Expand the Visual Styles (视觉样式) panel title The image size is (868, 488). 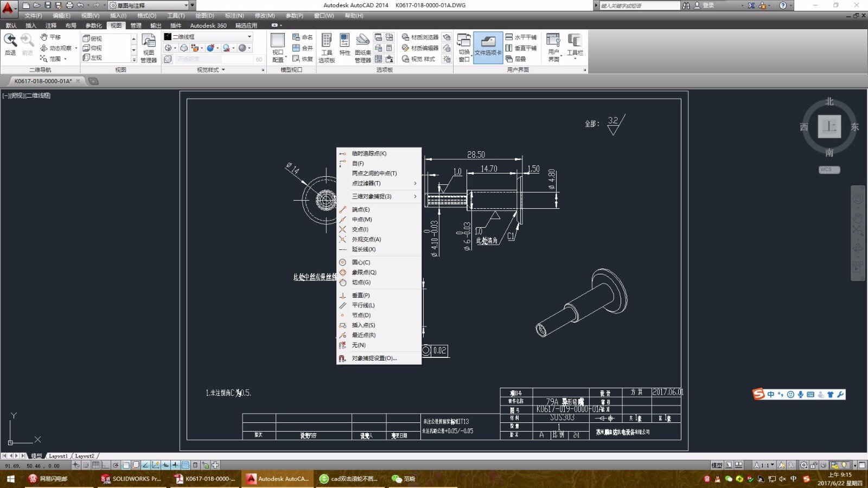coord(211,69)
